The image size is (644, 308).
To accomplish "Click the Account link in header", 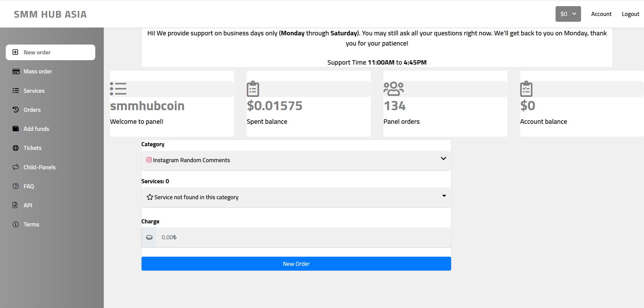I will point(601,14).
